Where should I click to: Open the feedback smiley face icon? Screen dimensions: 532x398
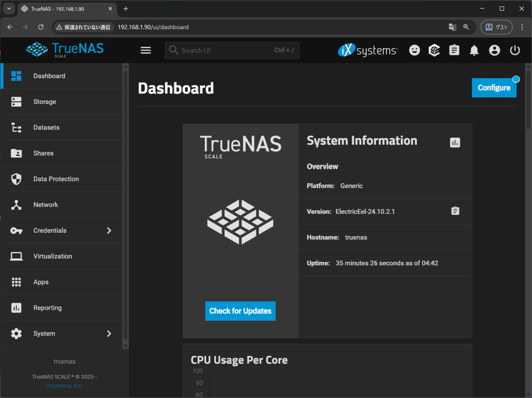415,51
